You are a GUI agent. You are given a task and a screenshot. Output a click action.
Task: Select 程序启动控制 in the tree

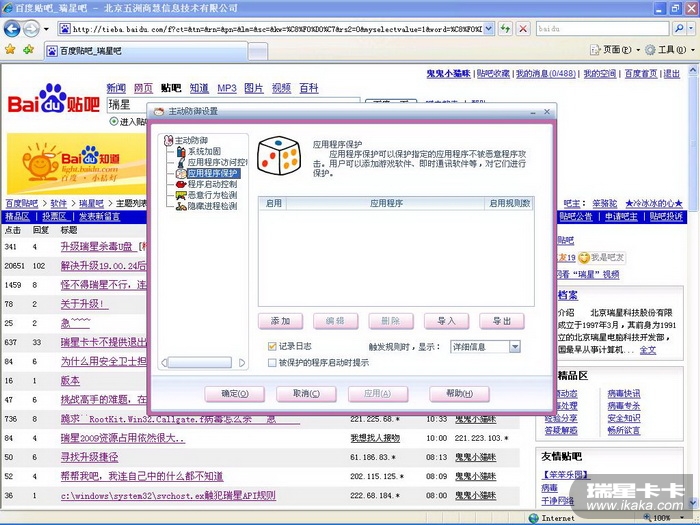212,184
